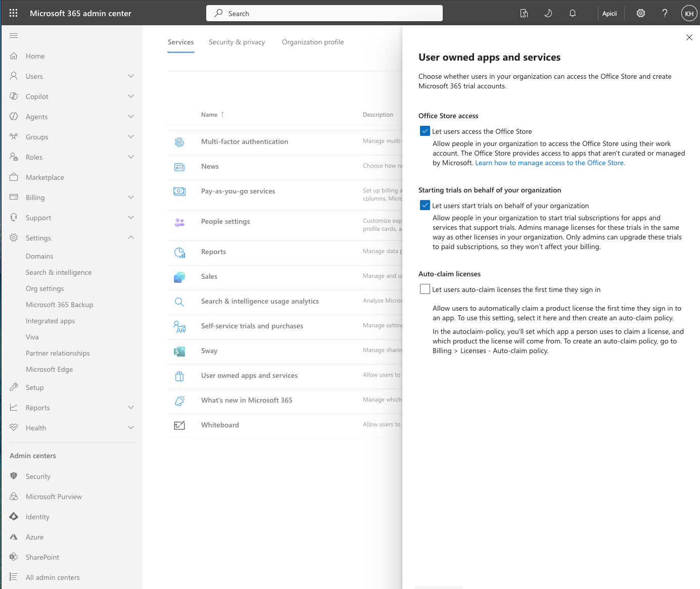Screen dimensions: 700x589
Task: Click the Apicii organization button in header
Action: tap(610, 13)
